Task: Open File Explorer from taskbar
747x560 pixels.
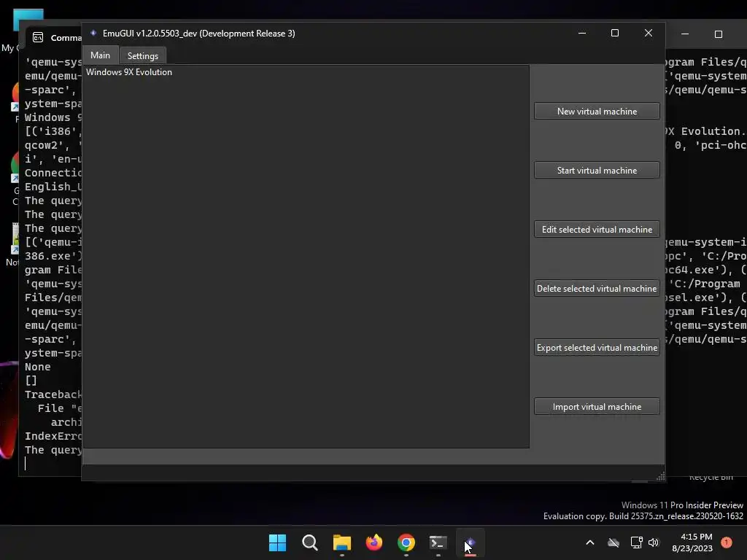Action: 341,542
